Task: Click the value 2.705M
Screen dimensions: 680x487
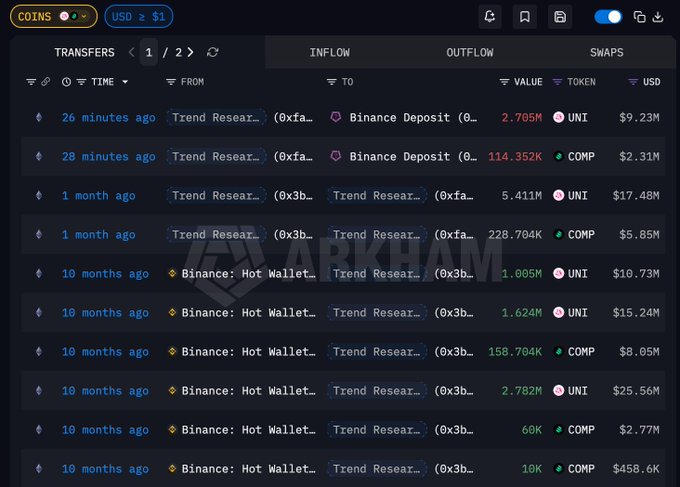Action: [521, 118]
